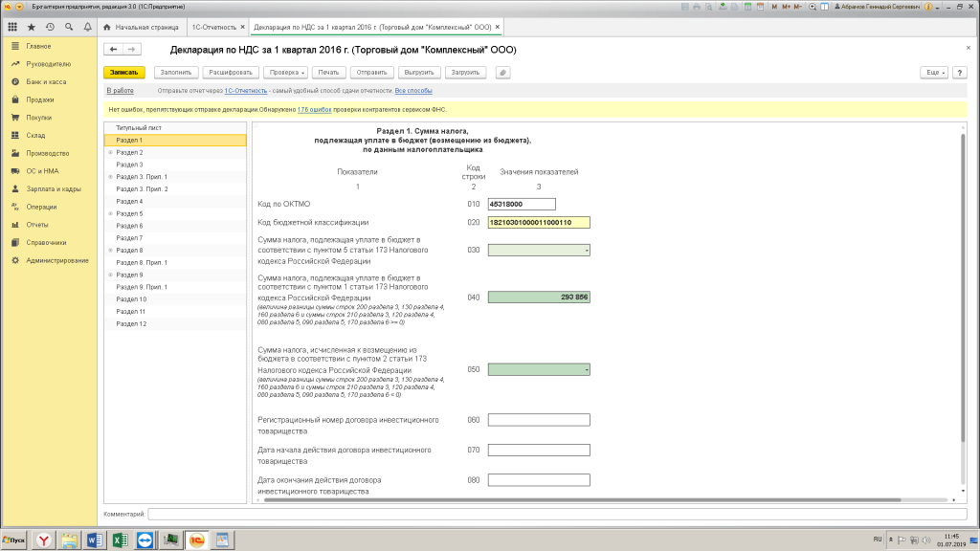This screenshot has height=551, width=980.
Task: Open the В работе status link
Action: pos(120,91)
